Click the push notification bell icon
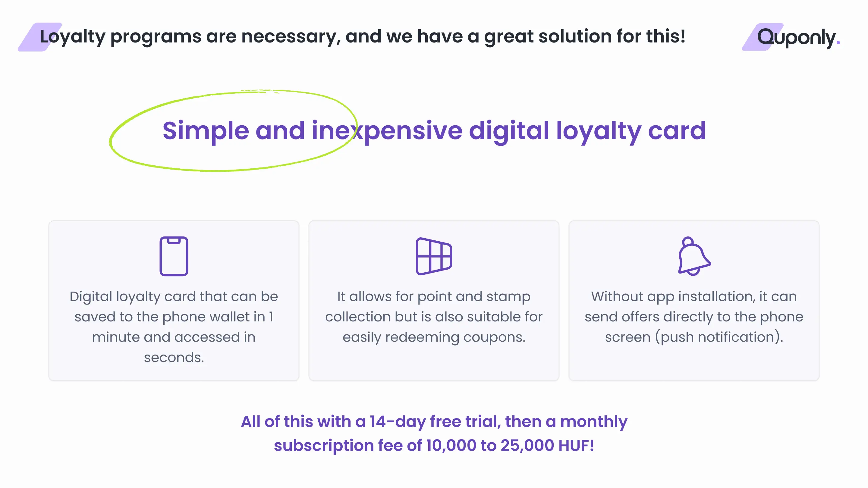868x488 pixels. (x=694, y=256)
